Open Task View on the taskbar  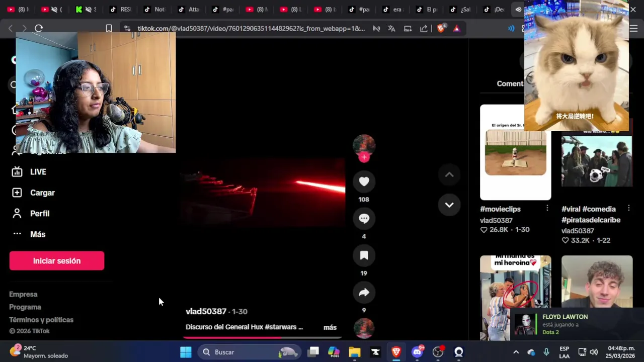(313, 352)
